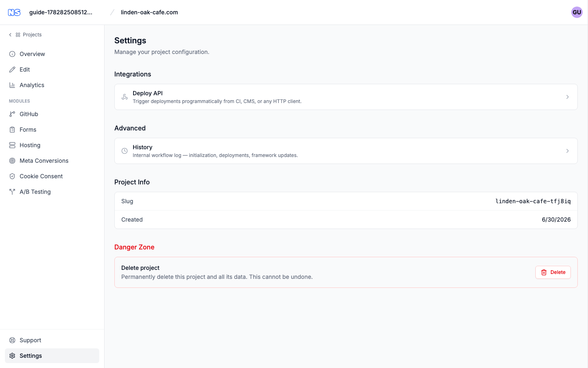
Task: Click the Hosting server icon
Action: click(12, 145)
